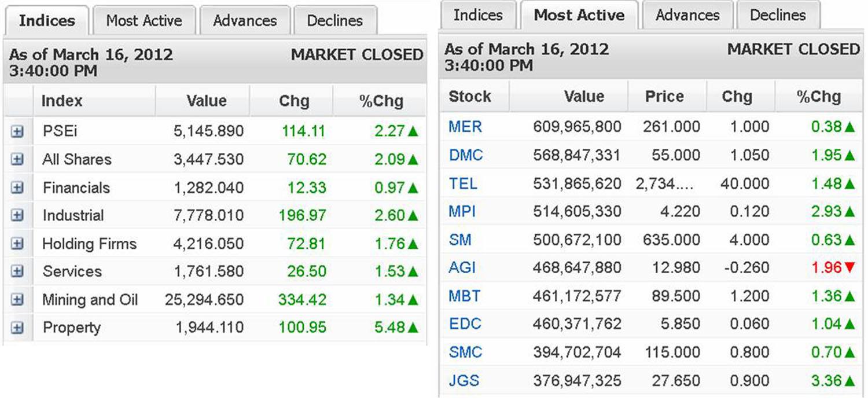This screenshot has width=868, height=404.
Task: Click plus icon beside Industrial
Action: [x=17, y=216]
